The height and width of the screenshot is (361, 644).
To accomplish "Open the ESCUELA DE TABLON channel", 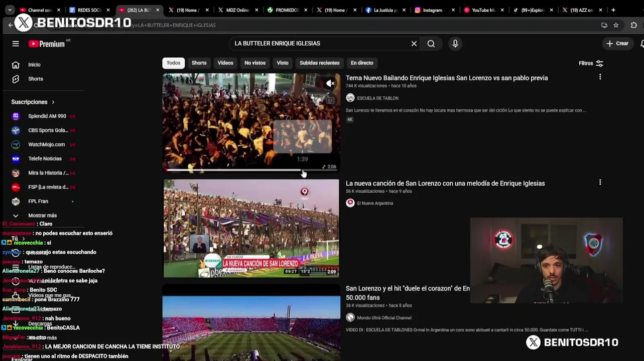I will [x=377, y=98].
